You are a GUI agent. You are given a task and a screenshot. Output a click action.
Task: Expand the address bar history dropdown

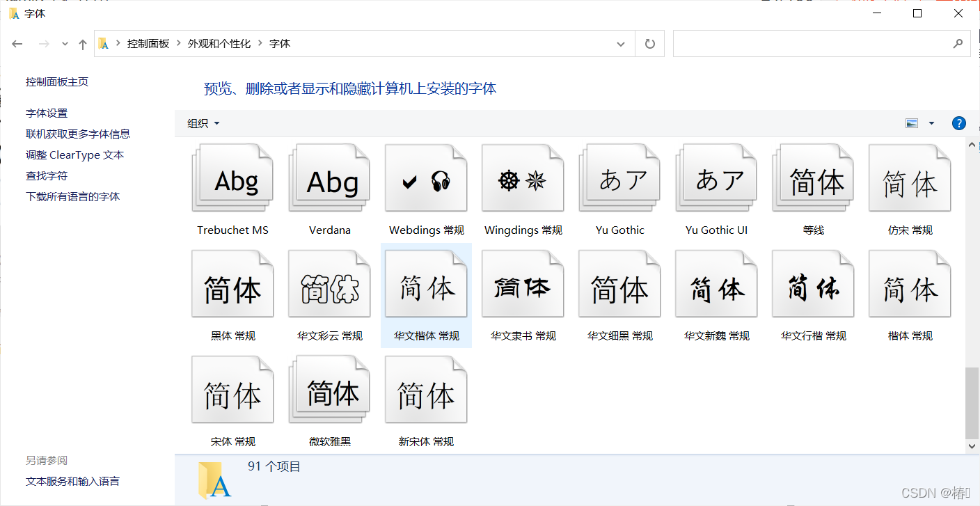(621, 44)
